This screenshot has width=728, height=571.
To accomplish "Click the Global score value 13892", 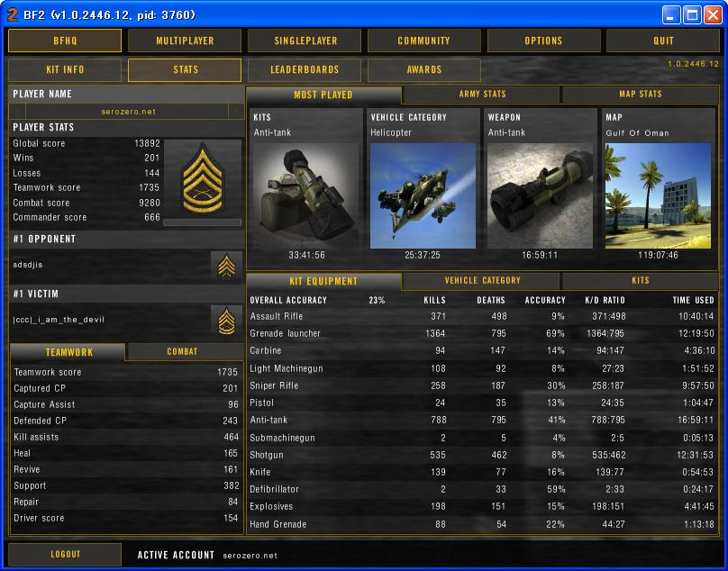I will point(147,143).
